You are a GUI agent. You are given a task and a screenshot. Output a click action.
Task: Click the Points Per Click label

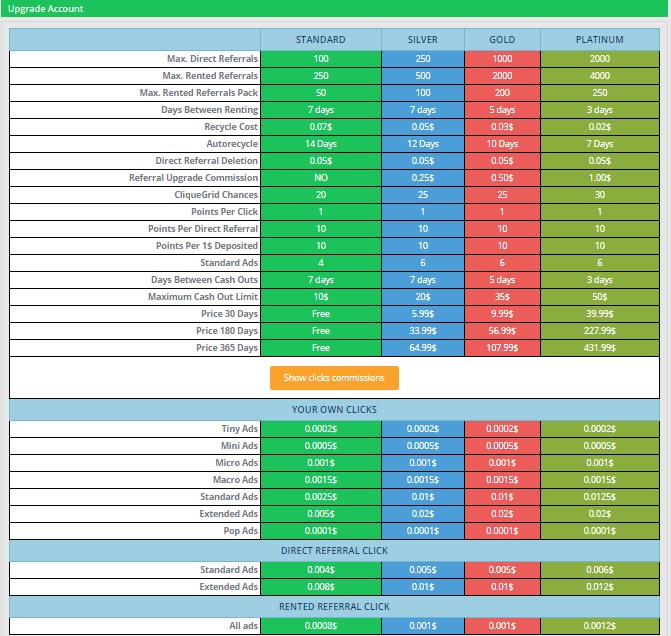(224, 212)
